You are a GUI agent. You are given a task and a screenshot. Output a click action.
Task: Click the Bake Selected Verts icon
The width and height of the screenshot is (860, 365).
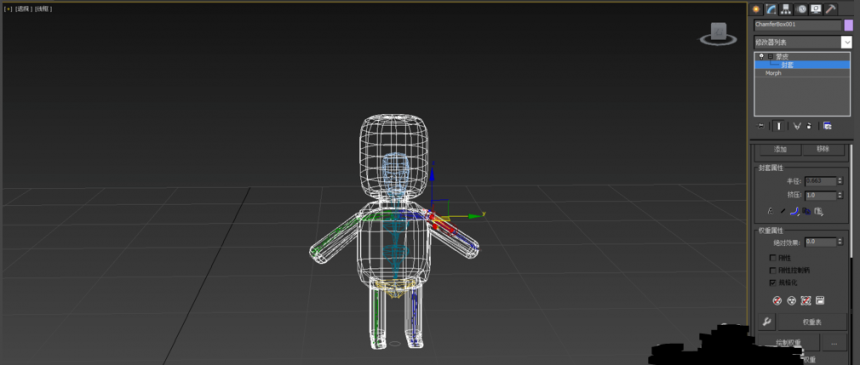click(821, 300)
